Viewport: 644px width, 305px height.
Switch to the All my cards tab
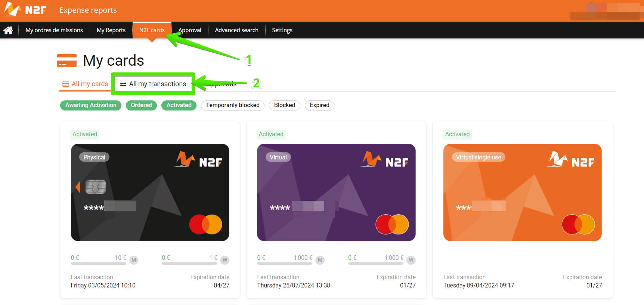85,84
